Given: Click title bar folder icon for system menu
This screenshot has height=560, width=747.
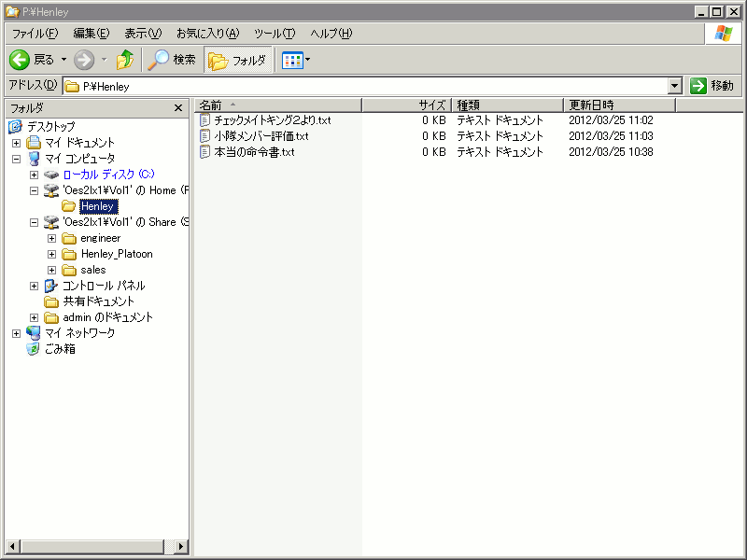Looking at the screenshot, I should pos(12,11).
